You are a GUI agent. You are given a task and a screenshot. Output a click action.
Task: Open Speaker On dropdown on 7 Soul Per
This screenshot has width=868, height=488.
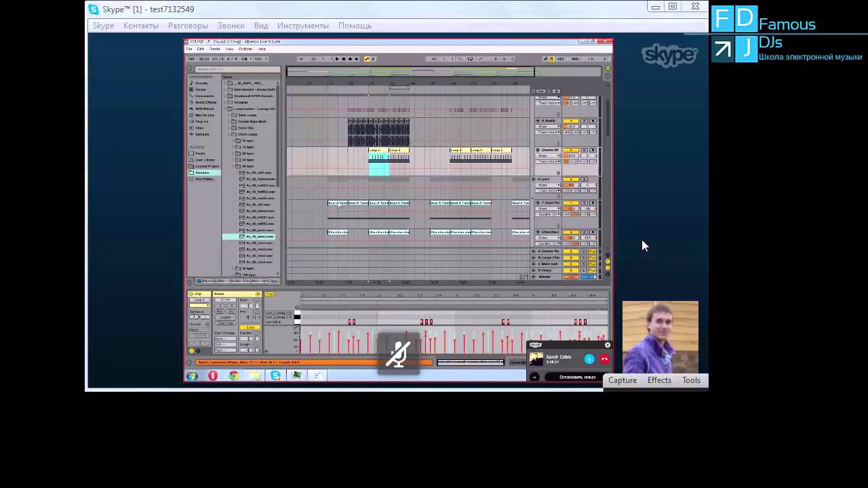pyautogui.click(x=548, y=214)
